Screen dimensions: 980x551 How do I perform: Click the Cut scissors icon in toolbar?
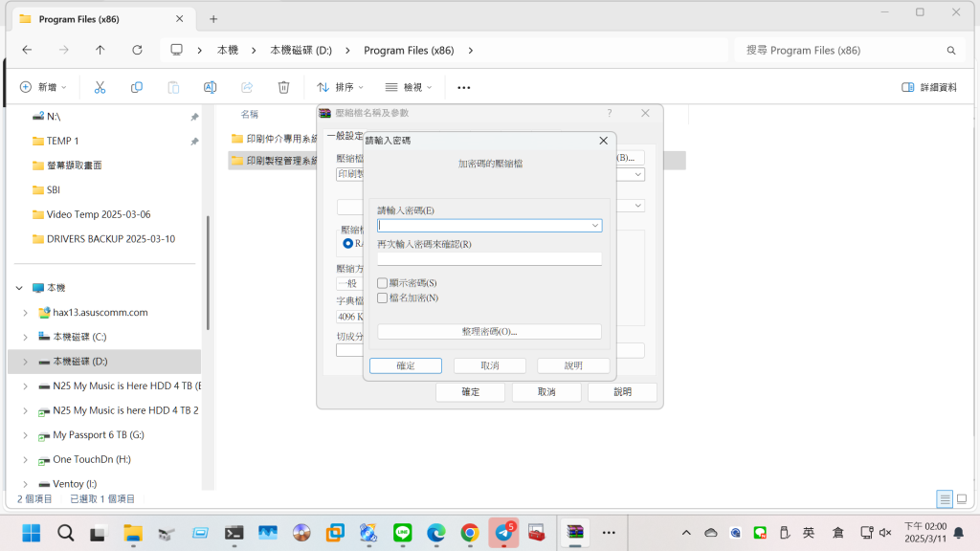[100, 87]
